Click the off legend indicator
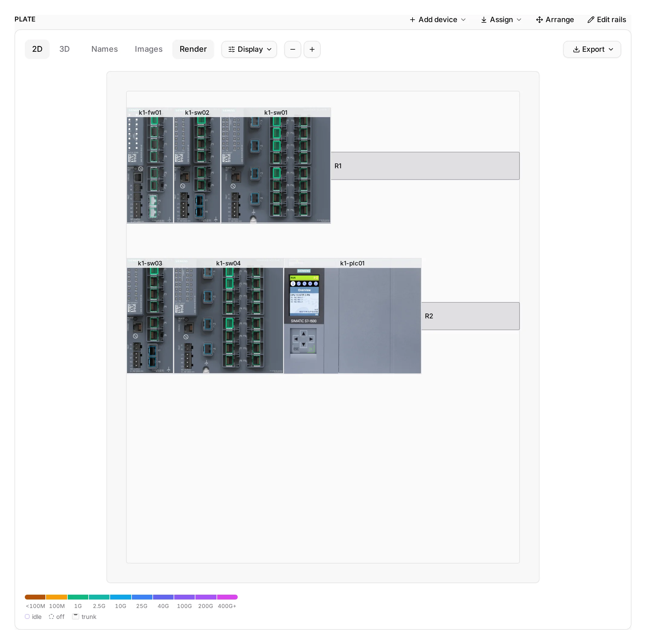Screen dimensions: 646x644 tap(57, 617)
